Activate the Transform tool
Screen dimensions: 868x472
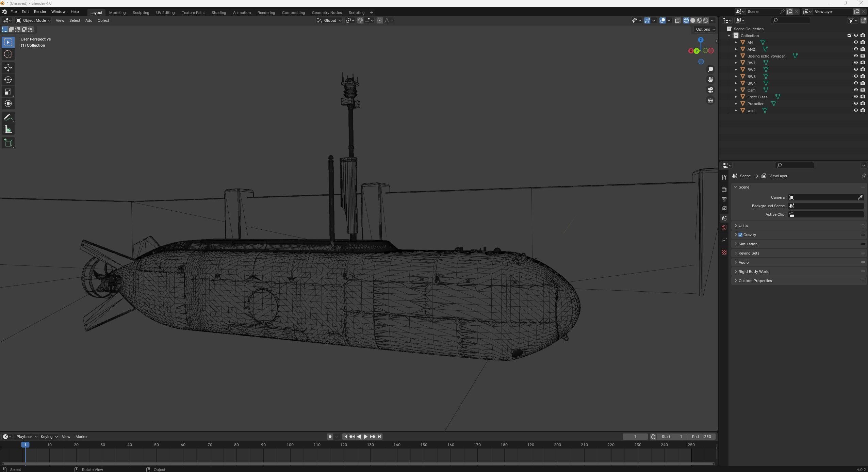[8, 103]
